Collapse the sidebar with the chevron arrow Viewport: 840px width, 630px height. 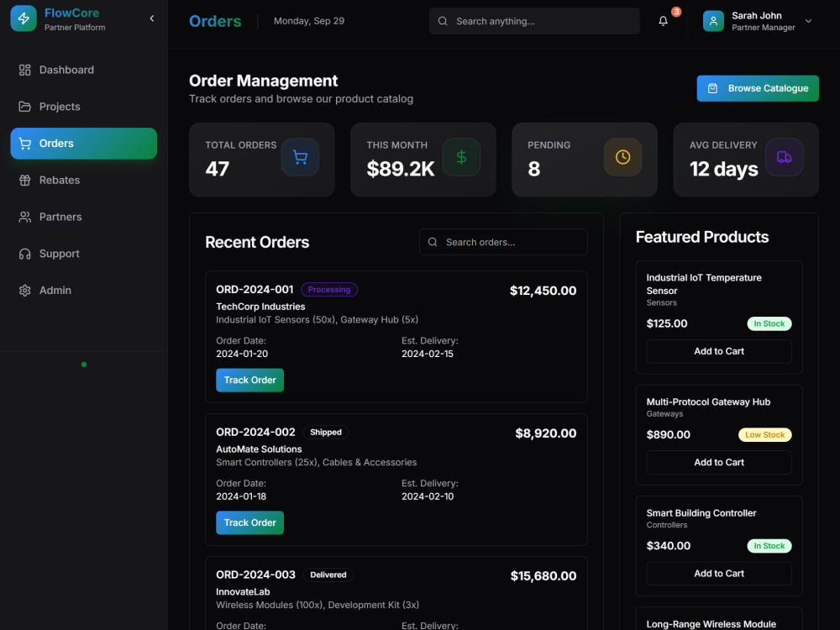pyautogui.click(x=152, y=18)
